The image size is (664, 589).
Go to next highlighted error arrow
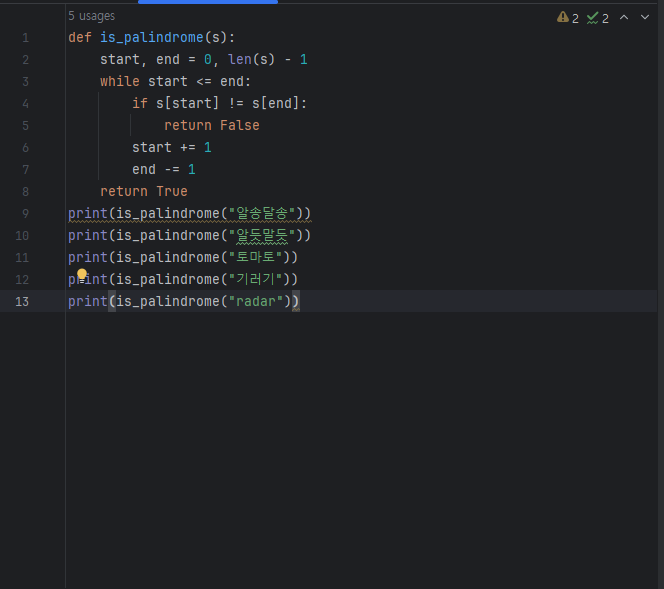[x=645, y=17]
